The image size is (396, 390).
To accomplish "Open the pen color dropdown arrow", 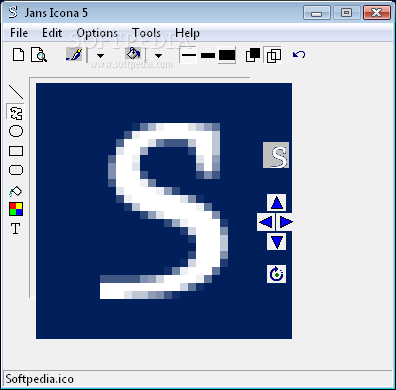I will 100,56.
